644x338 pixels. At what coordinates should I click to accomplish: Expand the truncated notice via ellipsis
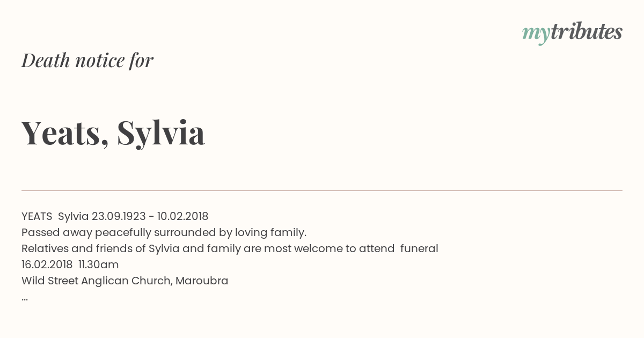click(x=25, y=298)
